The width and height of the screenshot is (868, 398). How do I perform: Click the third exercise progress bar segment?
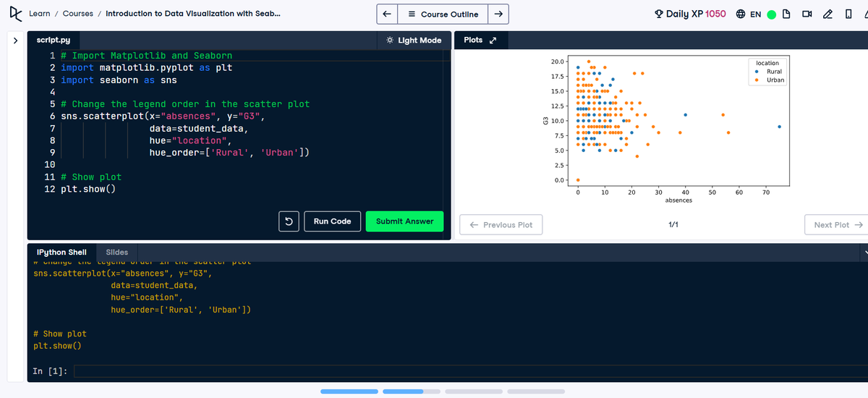click(x=474, y=391)
